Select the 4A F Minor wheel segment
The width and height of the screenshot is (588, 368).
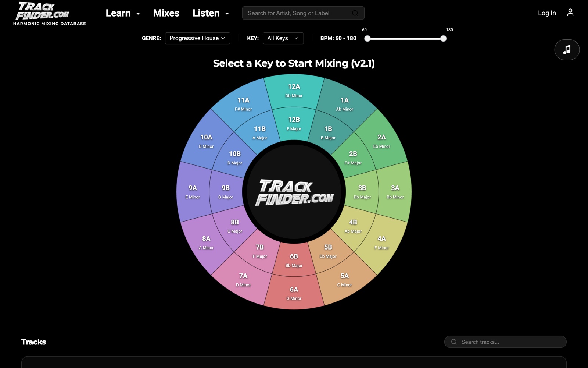tap(381, 243)
